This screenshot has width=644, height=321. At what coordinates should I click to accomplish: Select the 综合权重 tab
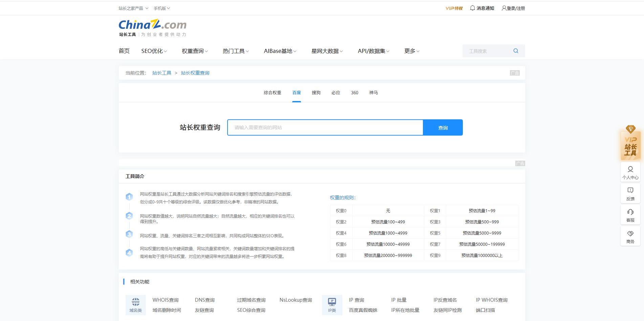coord(272,92)
